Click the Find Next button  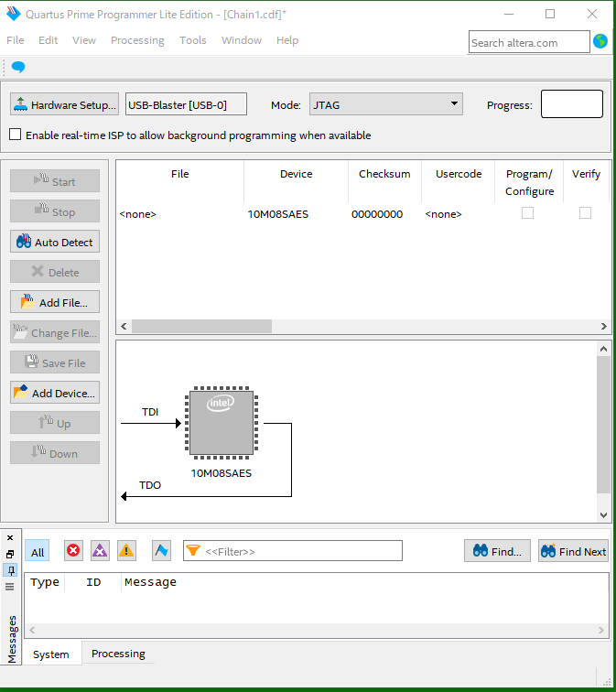coord(573,551)
